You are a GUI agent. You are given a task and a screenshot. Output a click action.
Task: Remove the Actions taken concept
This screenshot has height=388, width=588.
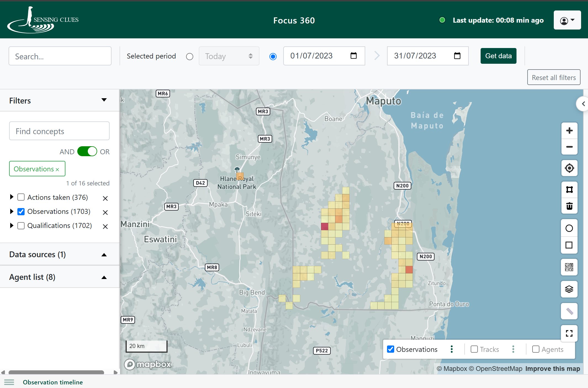tap(105, 198)
